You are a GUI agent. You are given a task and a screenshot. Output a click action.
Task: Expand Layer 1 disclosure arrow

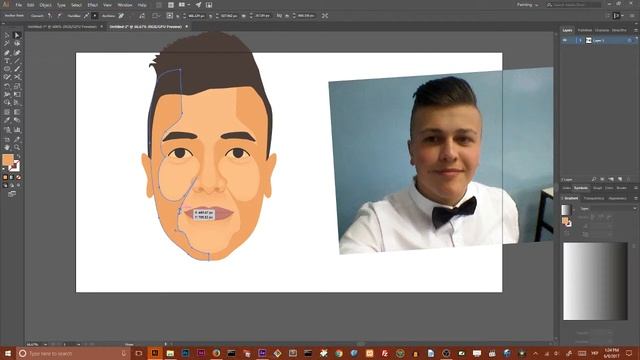(x=580, y=40)
